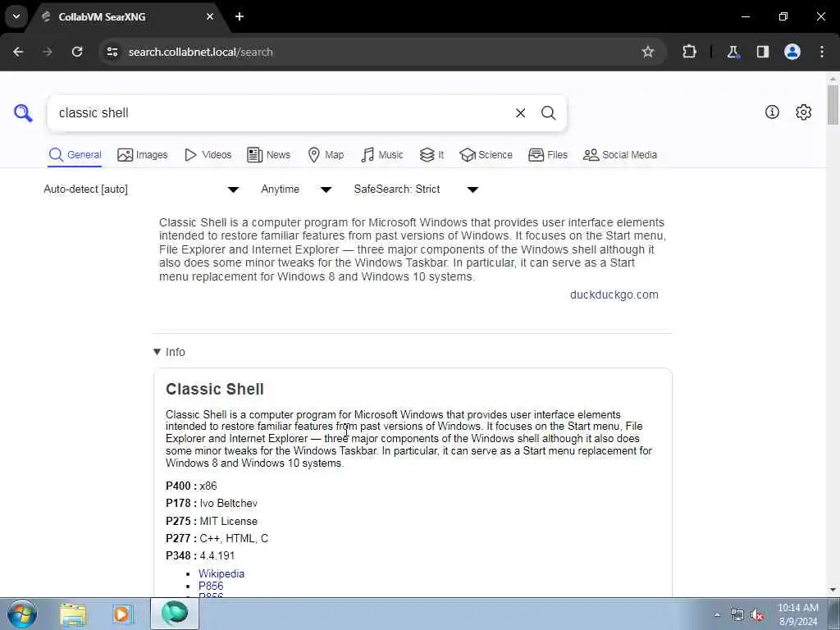Viewport: 840px width, 630px height.
Task: Open the Anytime time range dropdown
Action: [x=295, y=189]
